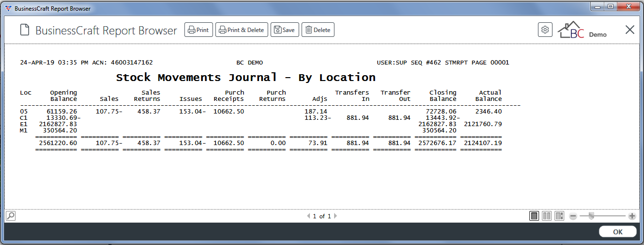Open settings gear icon
Screen dimensions: 644x245
pos(545,30)
